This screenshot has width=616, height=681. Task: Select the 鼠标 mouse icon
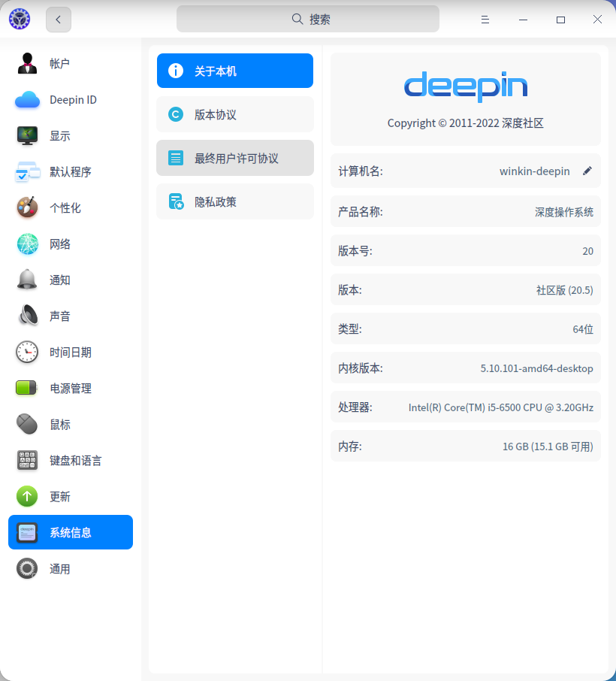pos(27,424)
